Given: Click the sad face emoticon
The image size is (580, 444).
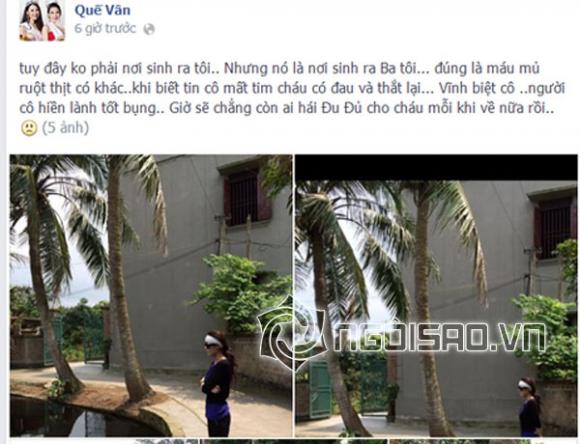Looking at the screenshot, I should tap(29, 128).
